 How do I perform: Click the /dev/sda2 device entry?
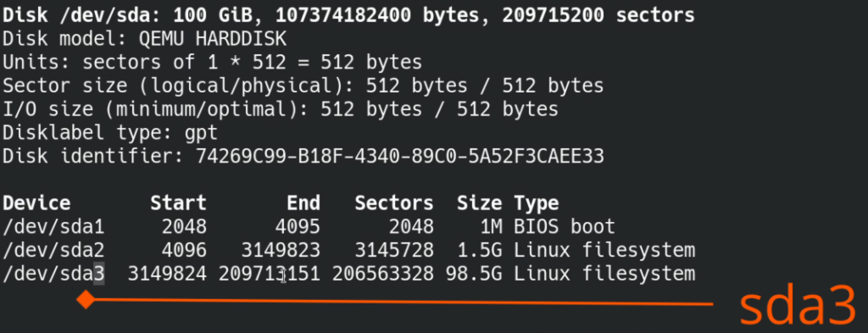tap(53, 250)
